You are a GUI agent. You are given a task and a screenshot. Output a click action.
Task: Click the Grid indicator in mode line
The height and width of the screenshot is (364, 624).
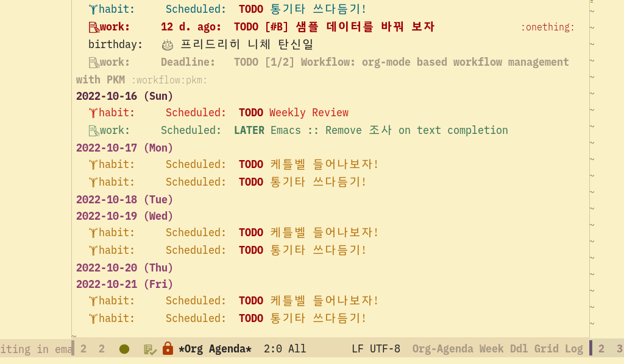pyautogui.click(x=546, y=349)
